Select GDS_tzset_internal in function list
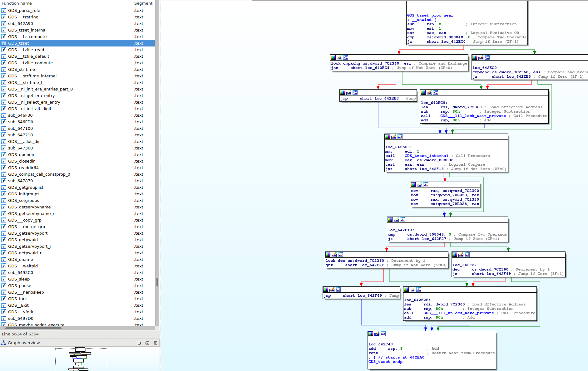Image resolution: width=588 pixels, height=371 pixels. coord(77,30)
